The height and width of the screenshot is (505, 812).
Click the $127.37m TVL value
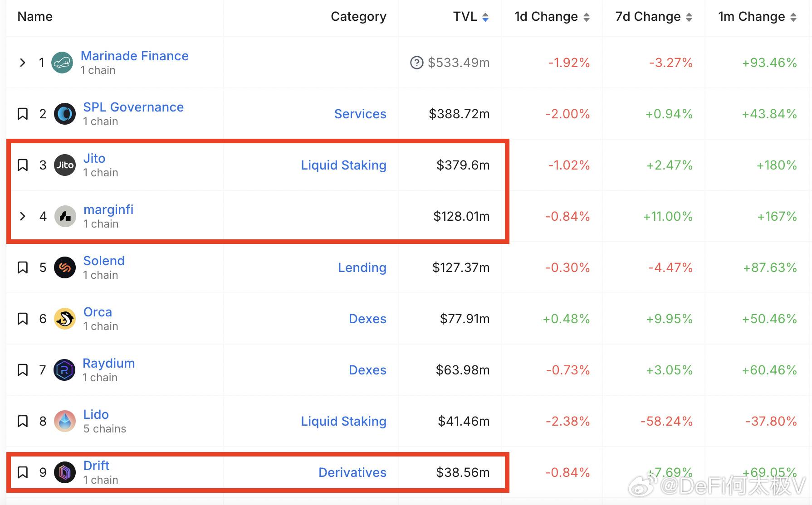pyautogui.click(x=461, y=267)
